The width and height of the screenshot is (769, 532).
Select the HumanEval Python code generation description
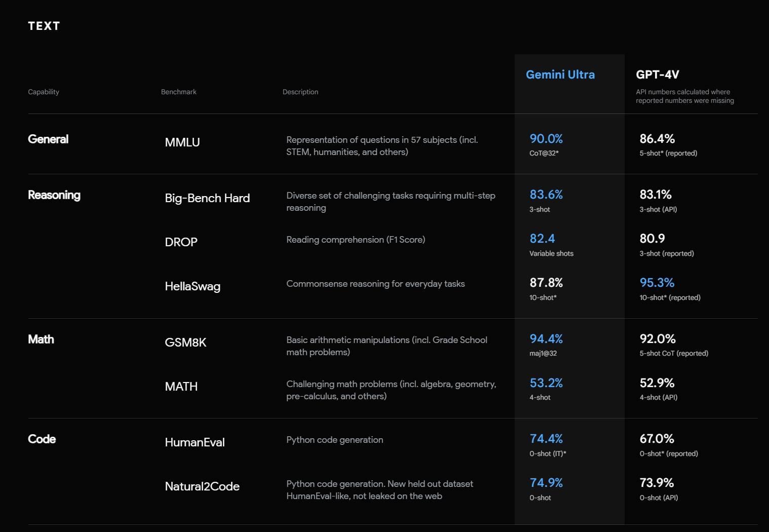coord(335,440)
